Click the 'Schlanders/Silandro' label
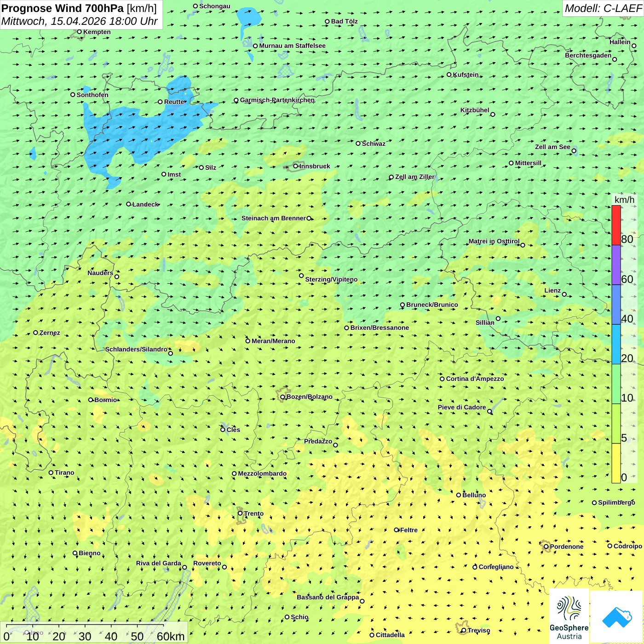Viewport: 644px width, 644px height. [136, 349]
